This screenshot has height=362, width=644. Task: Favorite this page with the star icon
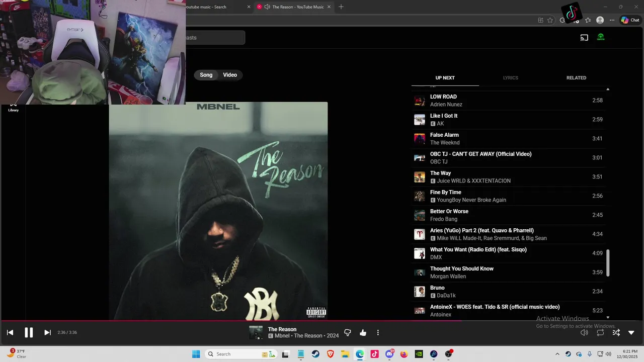click(x=550, y=20)
